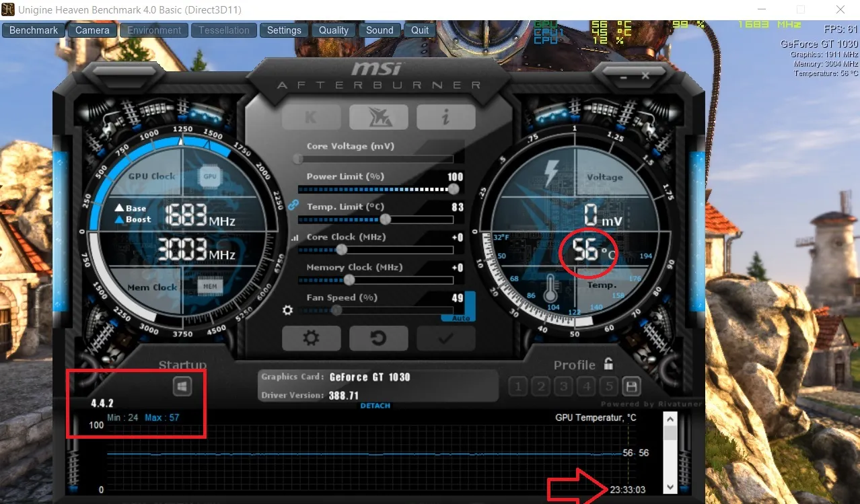The height and width of the screenshot is (504, 860).
Task: Click the Core Clock value +0
Action: (458, 238)
